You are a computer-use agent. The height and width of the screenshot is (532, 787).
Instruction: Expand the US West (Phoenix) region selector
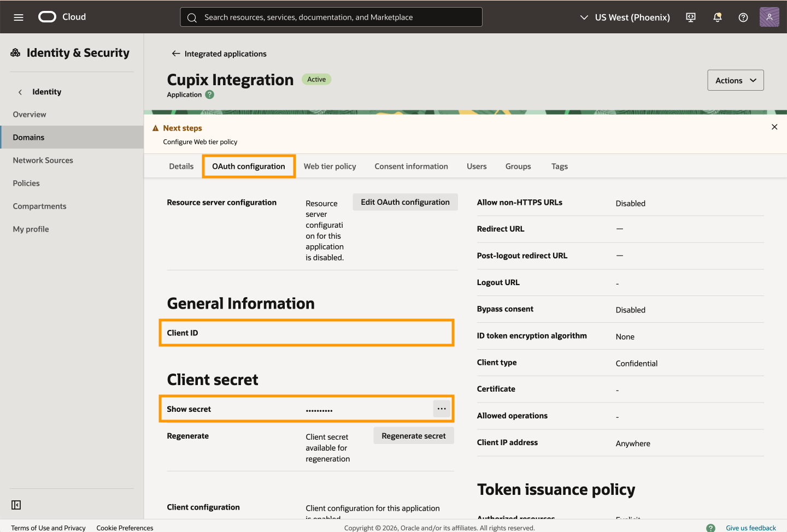coord(625,17)
